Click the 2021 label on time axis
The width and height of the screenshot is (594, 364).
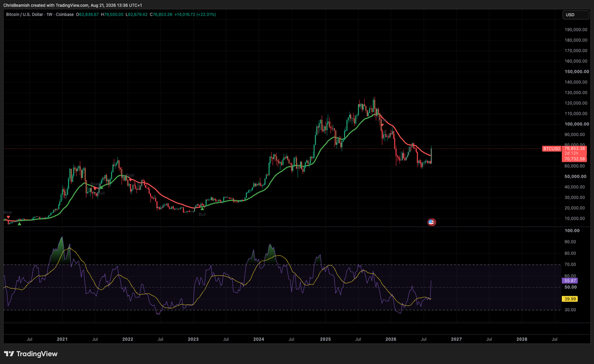click(x=62, y=339)
